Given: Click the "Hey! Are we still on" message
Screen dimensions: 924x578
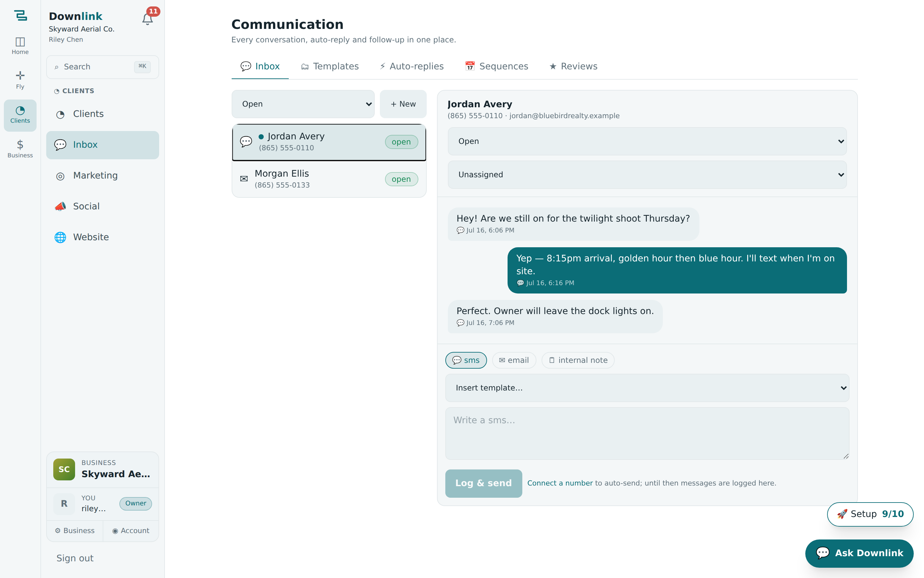Looking at the screenshot, I should coord(573,223).
